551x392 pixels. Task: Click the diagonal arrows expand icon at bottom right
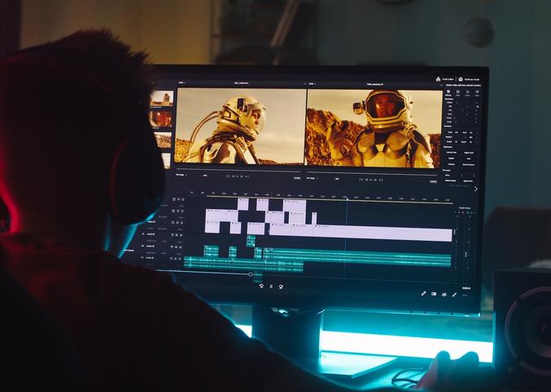(x=455, y=294)
